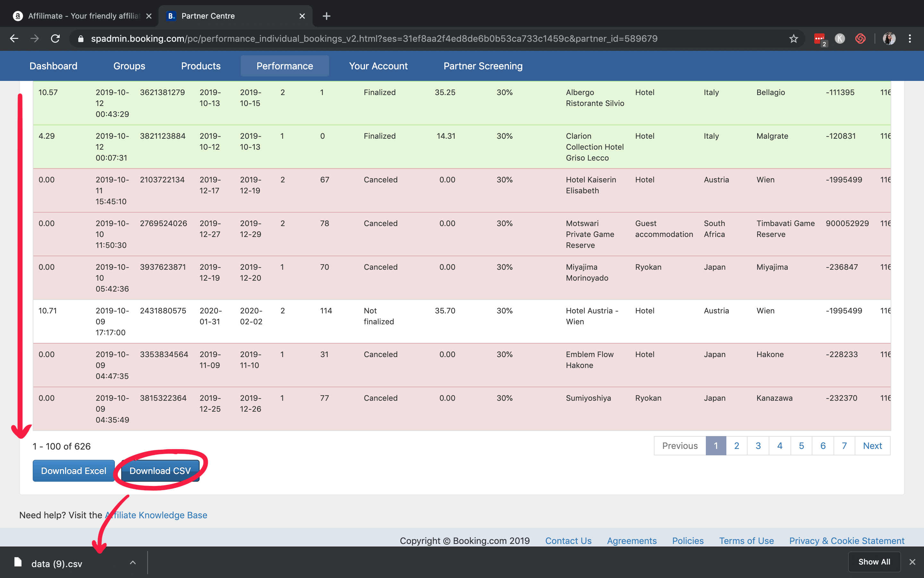
Task: Open the Groups menu
Action: click(x=129, y=66)
